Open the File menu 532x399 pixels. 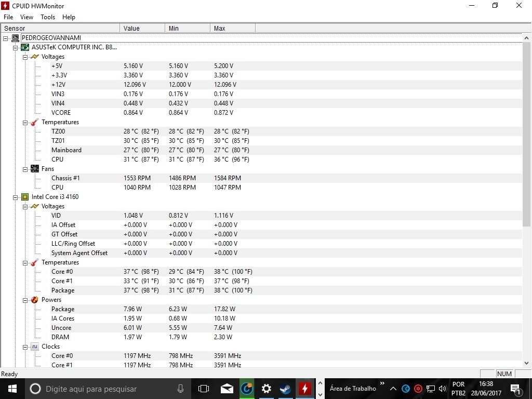click(8, 17)
